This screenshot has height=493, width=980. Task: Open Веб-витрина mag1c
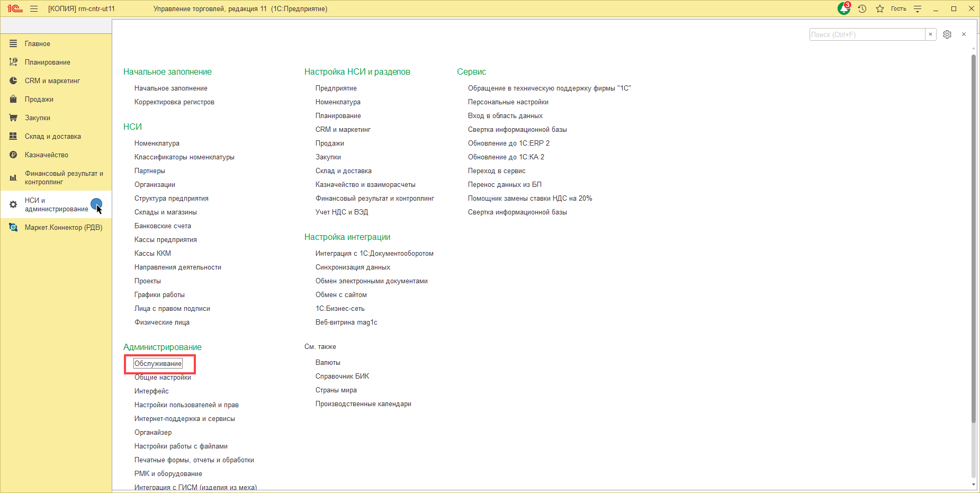coord(346,322)
